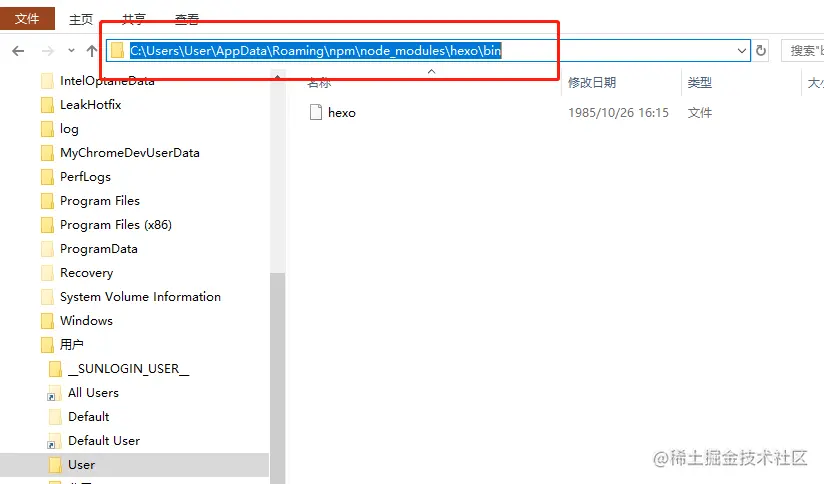824x484 pixels.
Task: Click the date 1985/10/26 16:15
Action: coord(618,112)
